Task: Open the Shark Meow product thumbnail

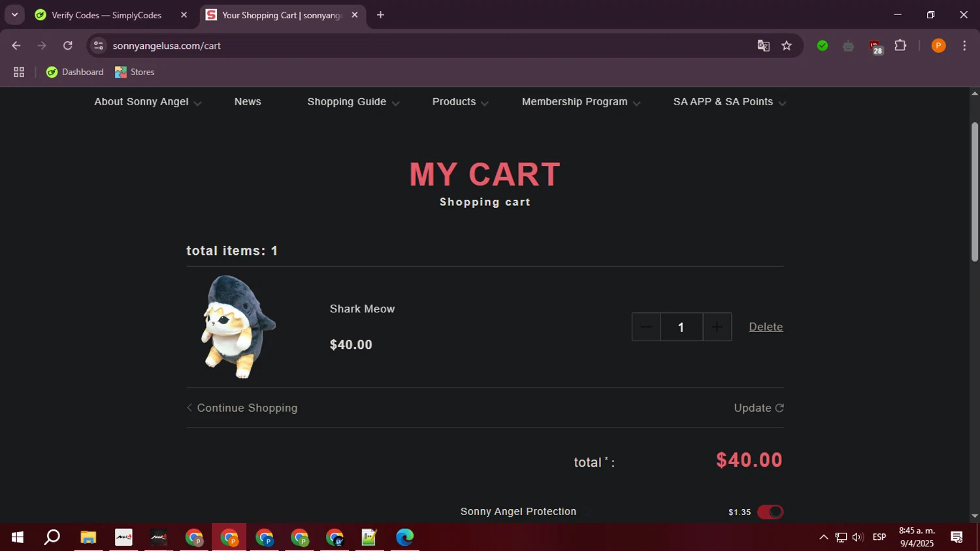Action: tap(238, 327)
